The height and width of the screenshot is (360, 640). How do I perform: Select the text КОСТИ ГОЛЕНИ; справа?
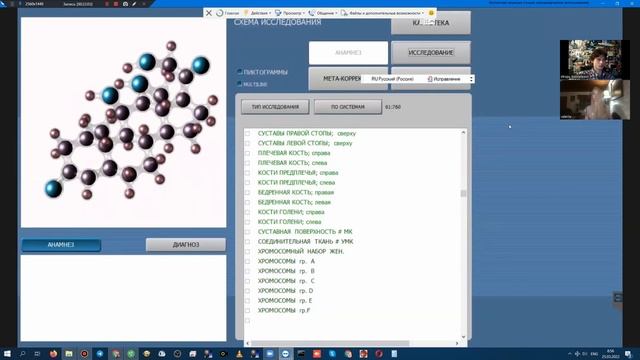pyautogui.click(x=291, y=212)
